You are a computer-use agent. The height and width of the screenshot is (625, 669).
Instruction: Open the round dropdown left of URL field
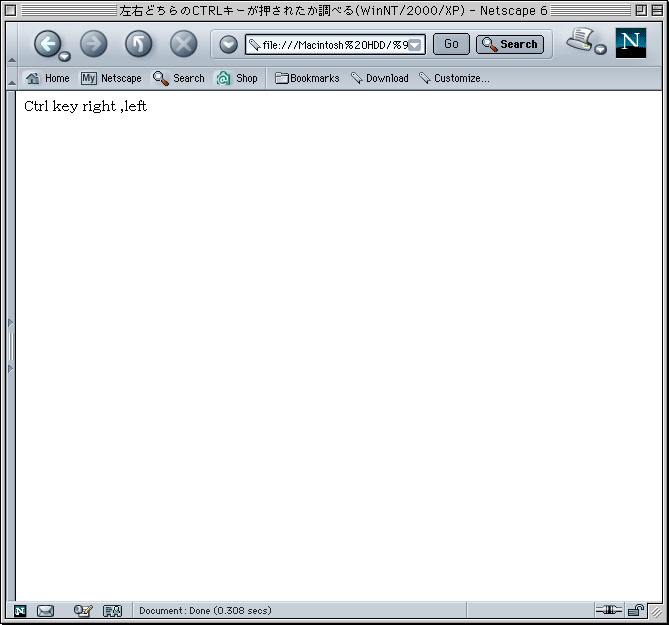click(229, 44)
